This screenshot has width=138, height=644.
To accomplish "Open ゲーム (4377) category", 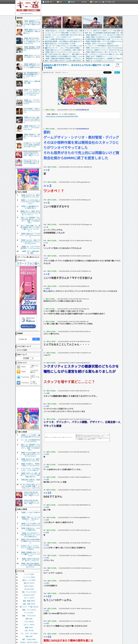I will click(29, 613).
